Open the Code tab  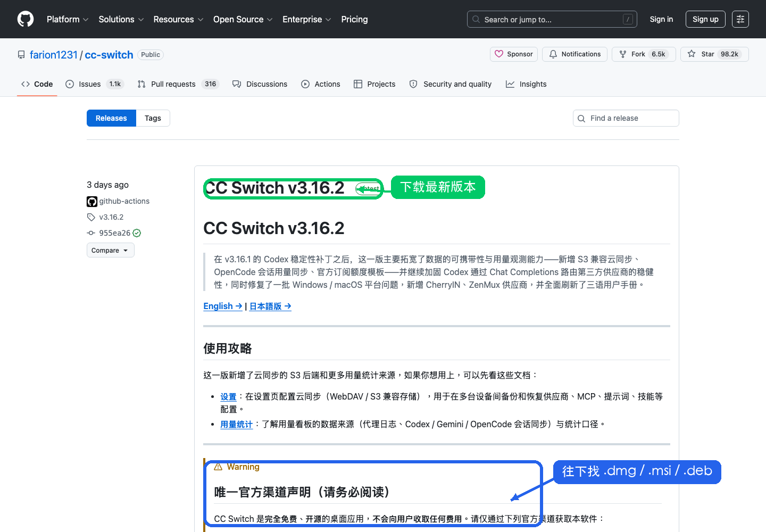pos(37,84)
